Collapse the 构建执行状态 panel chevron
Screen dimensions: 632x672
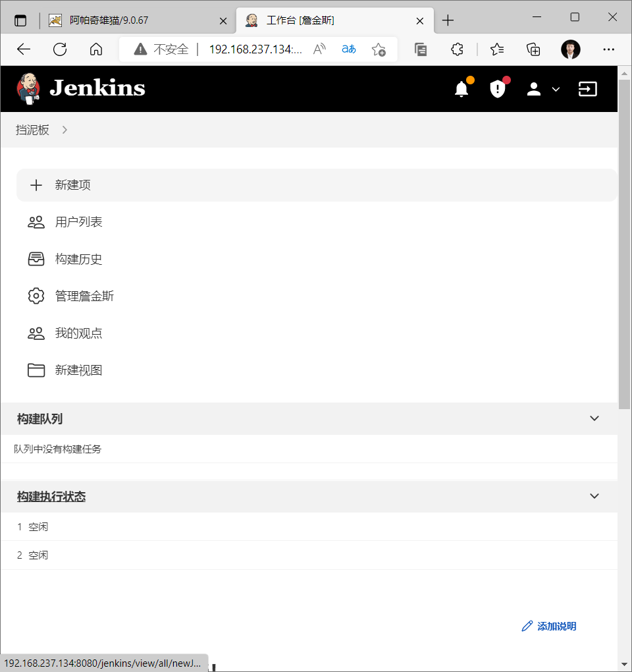[x=594, y=496]
